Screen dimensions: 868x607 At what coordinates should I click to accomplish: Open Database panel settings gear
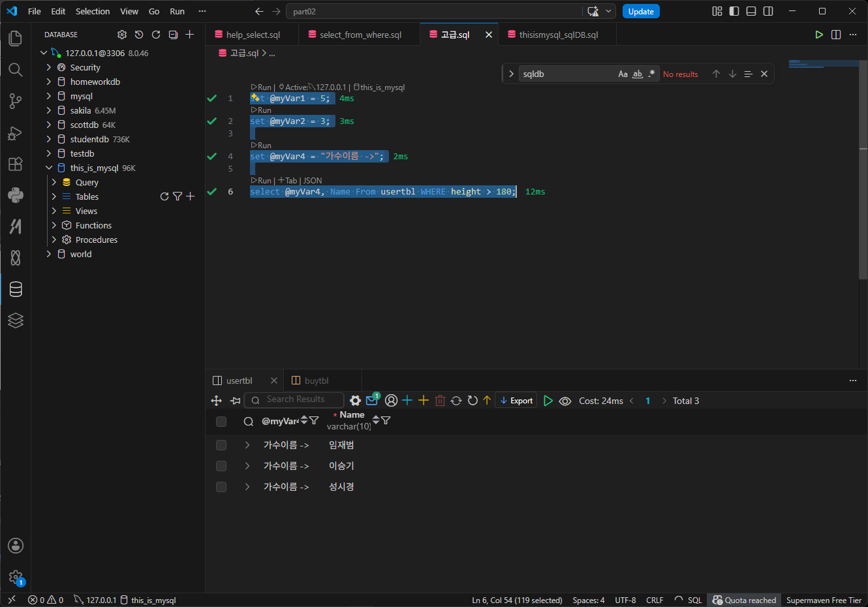[x=122, y=35]
